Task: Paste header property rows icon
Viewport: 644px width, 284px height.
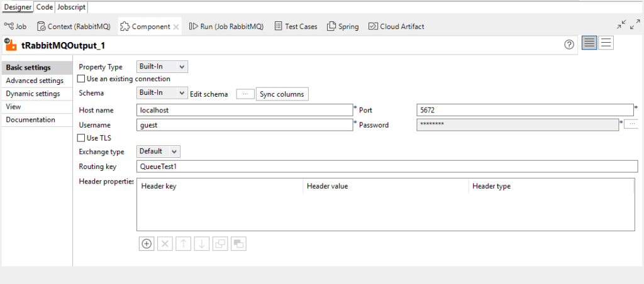Action: pyautogui.click(x=238, y=244)
